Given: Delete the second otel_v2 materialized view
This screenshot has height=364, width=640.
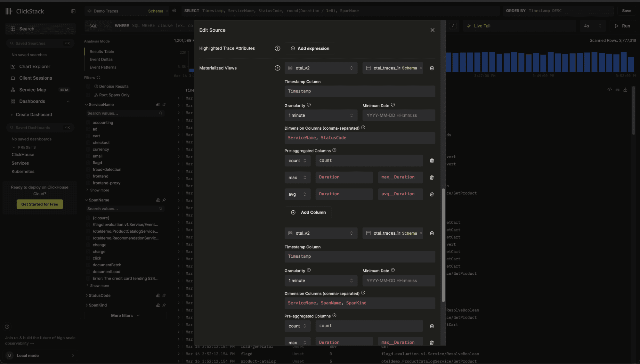Looking at the screenshot, I should 432,233.
